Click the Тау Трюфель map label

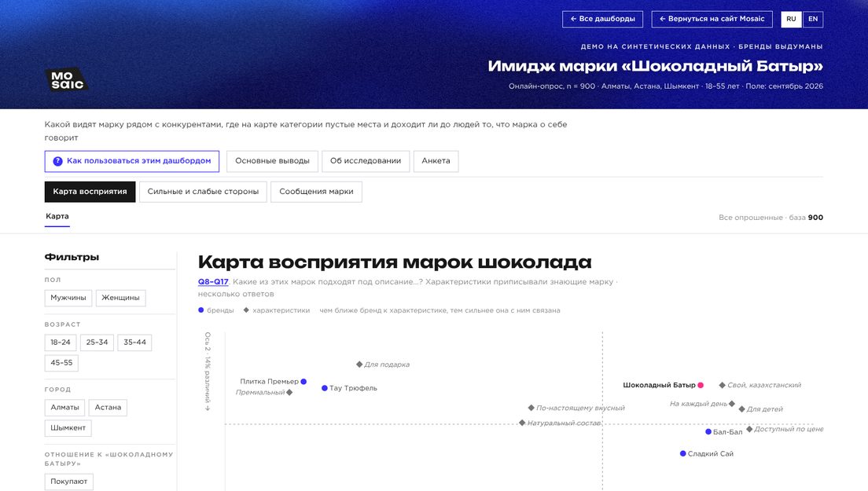pos(353,388)
